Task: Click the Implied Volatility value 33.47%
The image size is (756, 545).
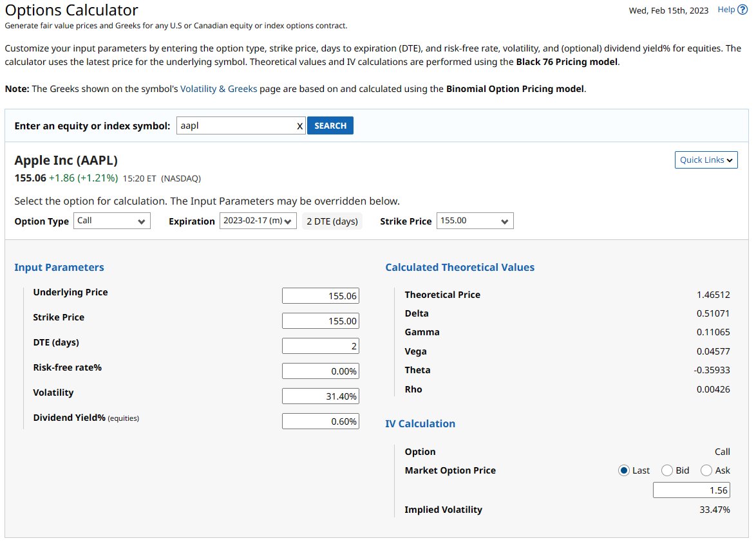Action: pyautogui.click(x=715, y=510)
